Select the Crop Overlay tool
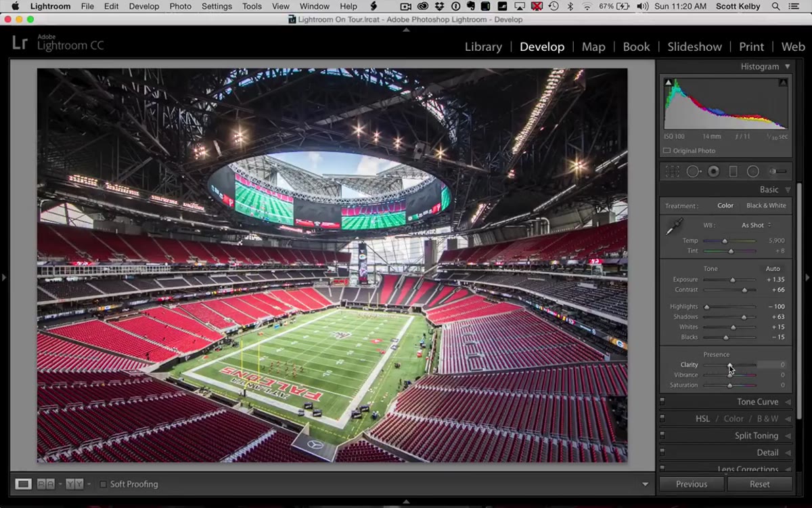 tap(672, 171)
